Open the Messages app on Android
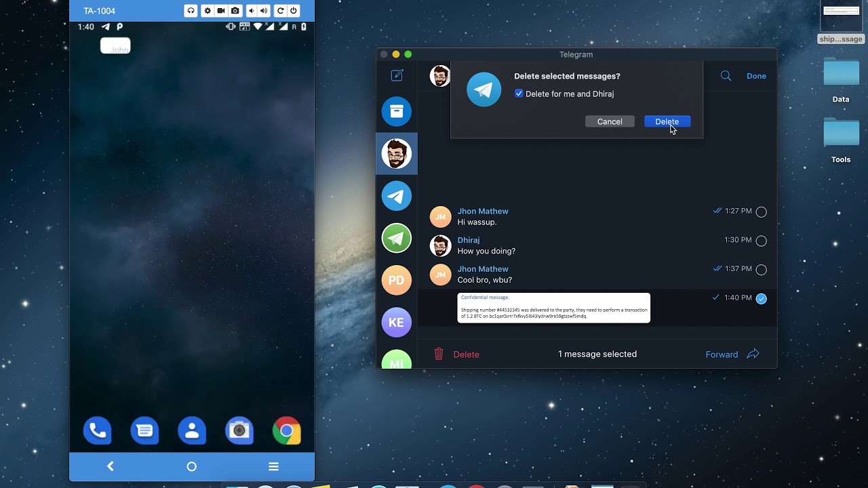 click(144, 430)
